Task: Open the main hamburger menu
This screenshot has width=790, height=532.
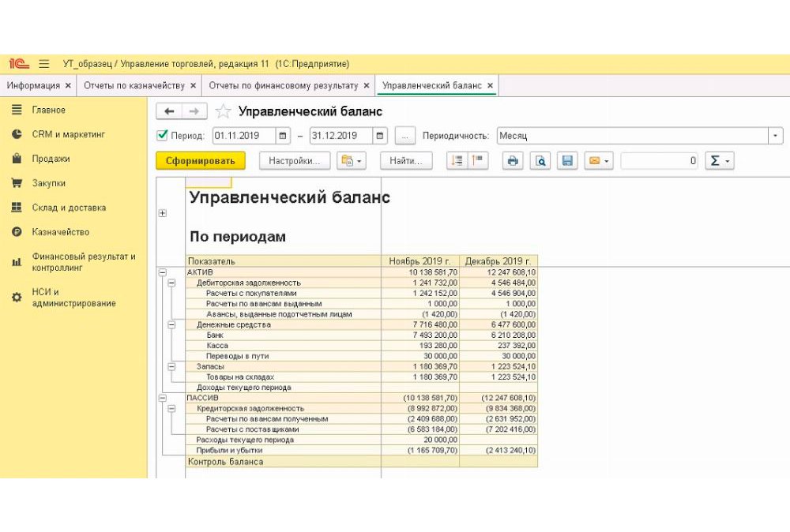Action: point(44,64)
